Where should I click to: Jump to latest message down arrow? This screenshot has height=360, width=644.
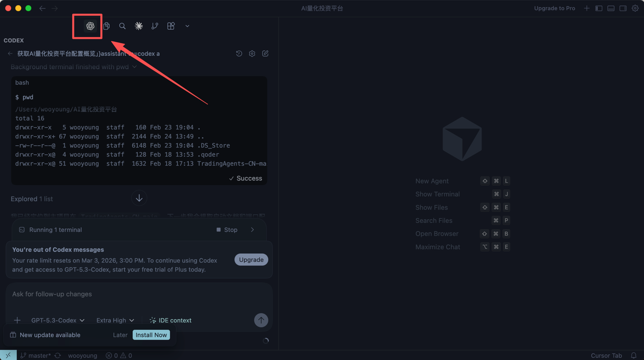[139, 198]
